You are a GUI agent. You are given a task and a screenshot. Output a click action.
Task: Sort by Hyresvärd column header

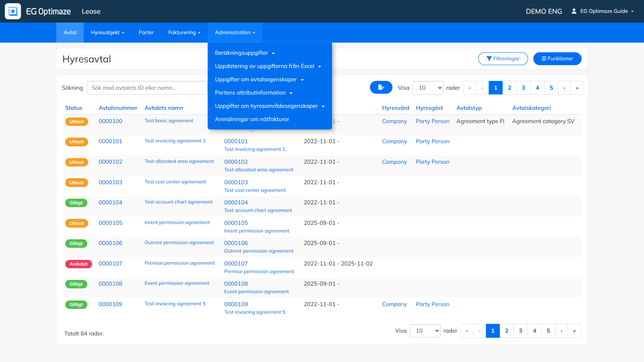(395, 108)
